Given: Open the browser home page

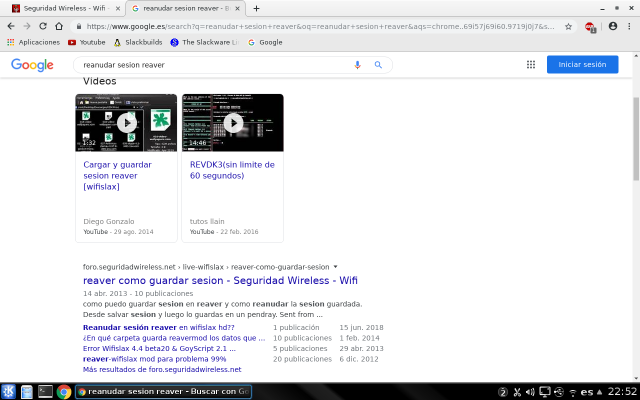Looking at the screenshot, I should (59, 26).
